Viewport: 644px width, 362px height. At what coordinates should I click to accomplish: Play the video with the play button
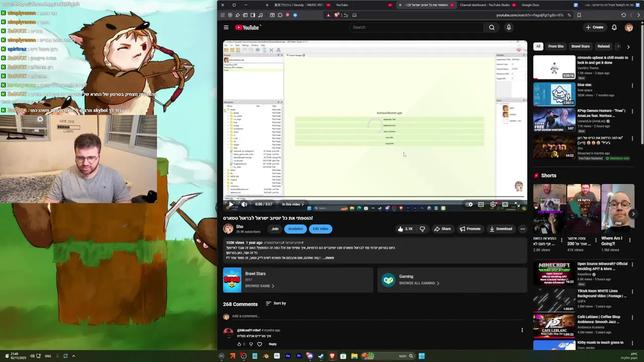[232, 204]
